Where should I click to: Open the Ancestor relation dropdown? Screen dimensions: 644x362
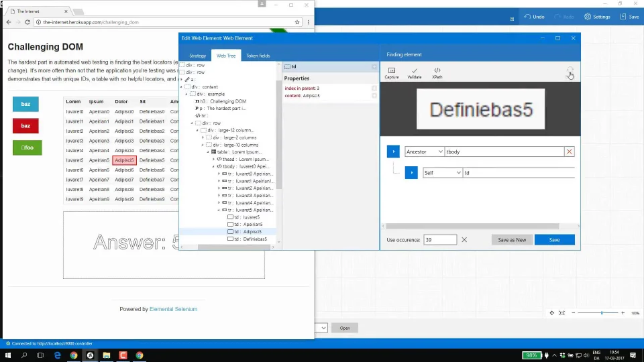tap(424, 152)
